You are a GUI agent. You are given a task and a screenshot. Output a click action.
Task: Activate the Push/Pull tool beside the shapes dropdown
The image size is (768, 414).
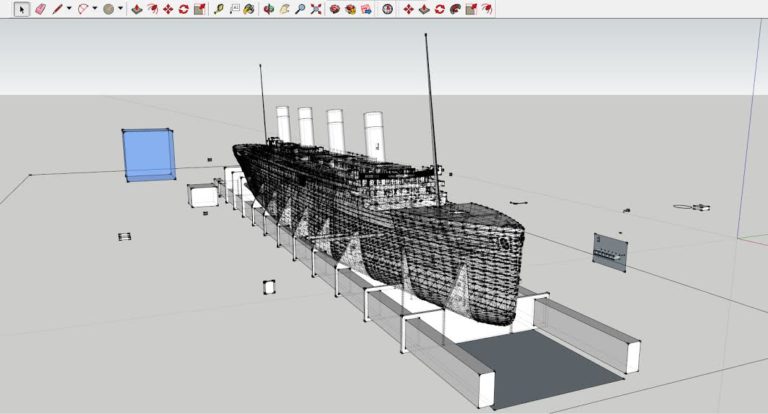(137, 9)
